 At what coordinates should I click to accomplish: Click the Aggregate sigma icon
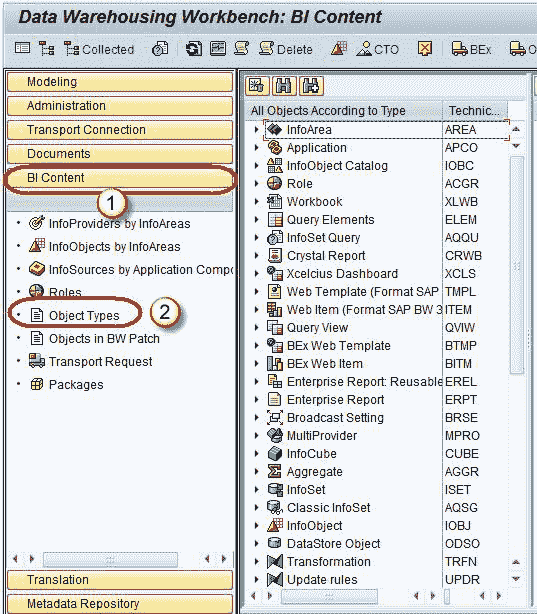point(275,471)
